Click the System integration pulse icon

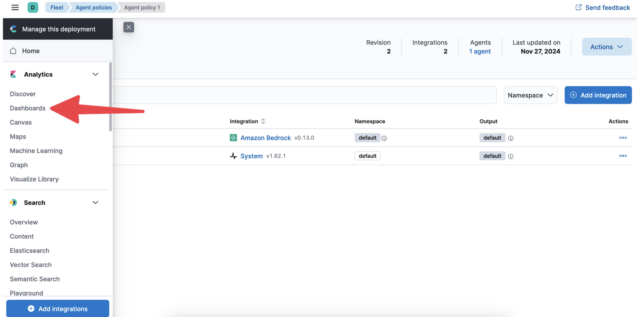coord(233,156)
